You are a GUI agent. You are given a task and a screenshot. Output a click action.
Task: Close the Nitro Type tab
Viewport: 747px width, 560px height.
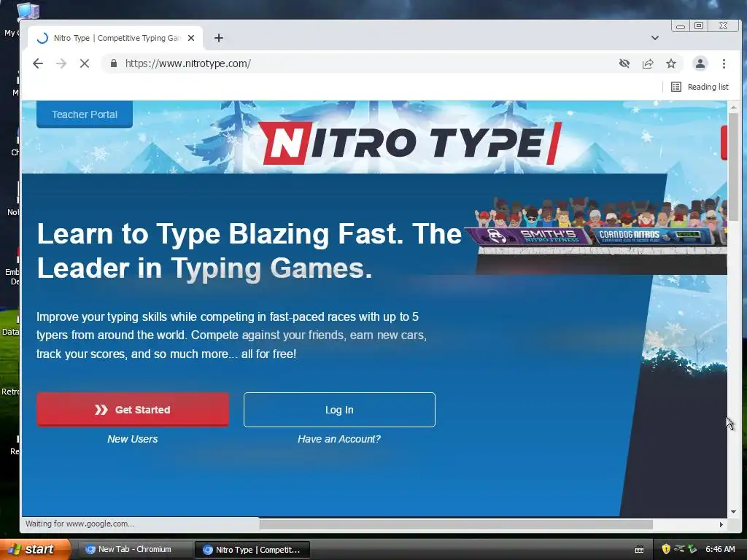191,38
